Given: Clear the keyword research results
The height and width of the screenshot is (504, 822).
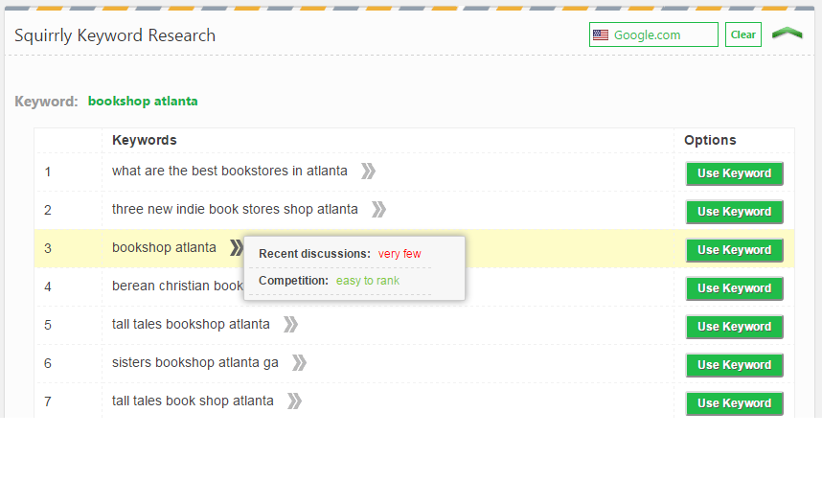Looking at the screenshot, I should [x=742, y=34].
